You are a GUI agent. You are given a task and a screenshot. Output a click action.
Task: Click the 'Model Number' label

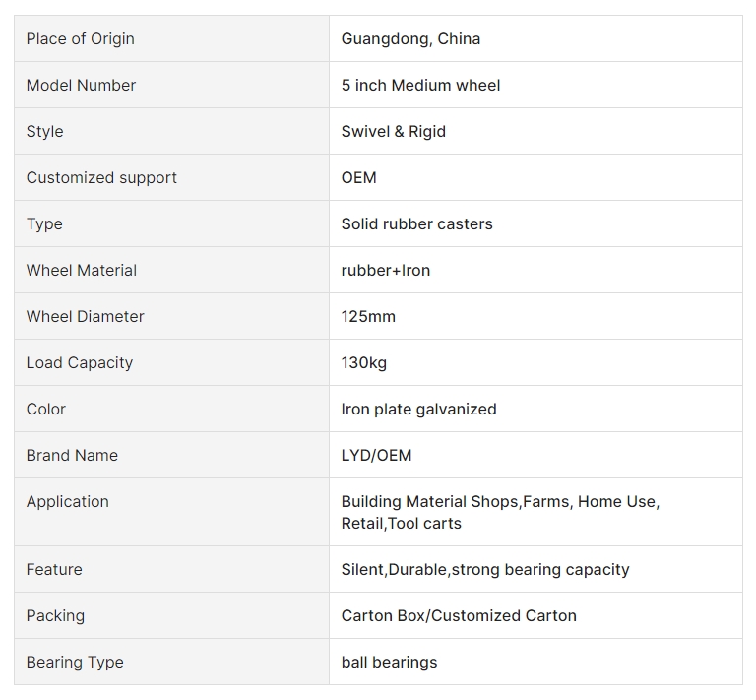pos(81,85)
